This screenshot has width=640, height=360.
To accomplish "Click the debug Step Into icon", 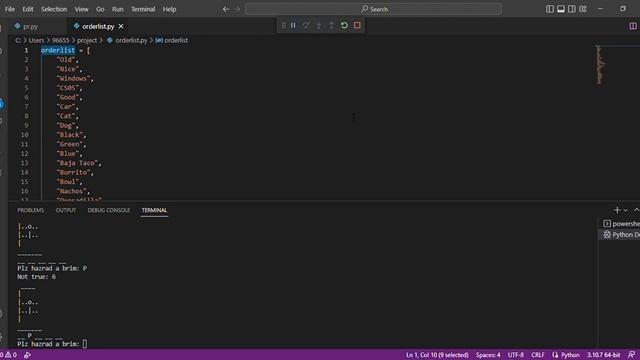I will point(319,25).
